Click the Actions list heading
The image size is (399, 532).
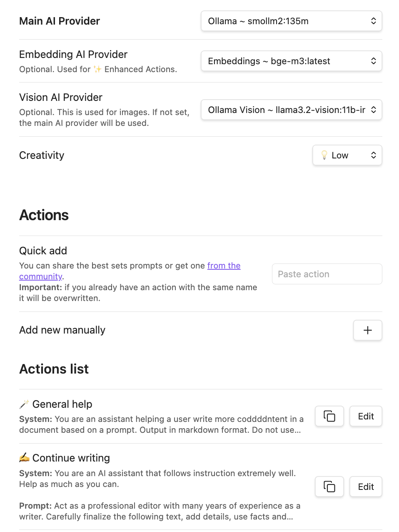54,369
